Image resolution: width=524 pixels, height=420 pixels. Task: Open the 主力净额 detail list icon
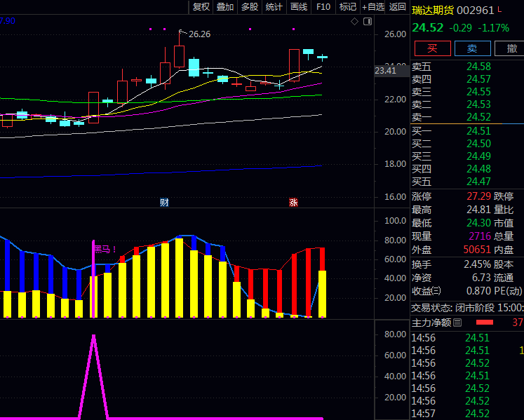(x=457, y=323)
